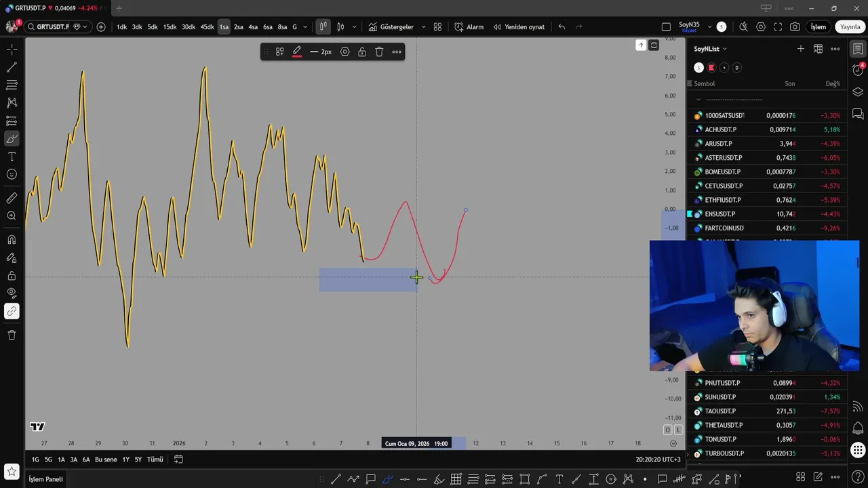Undo the last chart action
This screenshot has height=488, width=868.
pos(561,27)
